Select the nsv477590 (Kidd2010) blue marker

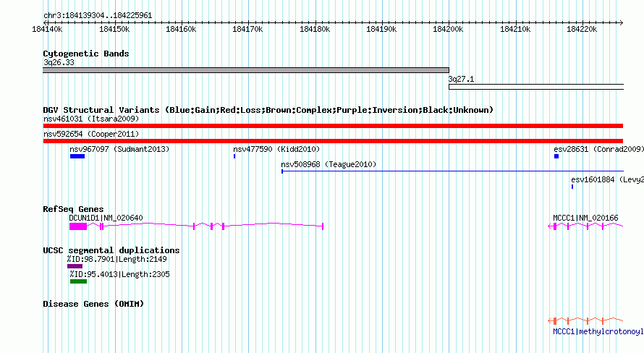pyautogui.click(x=234, y=156)
